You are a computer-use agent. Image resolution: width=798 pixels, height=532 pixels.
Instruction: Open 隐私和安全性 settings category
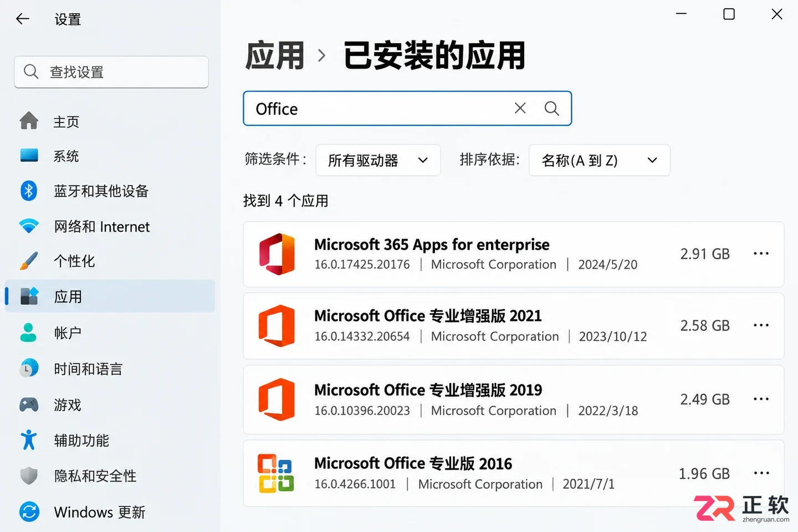(x=110, y=475)
